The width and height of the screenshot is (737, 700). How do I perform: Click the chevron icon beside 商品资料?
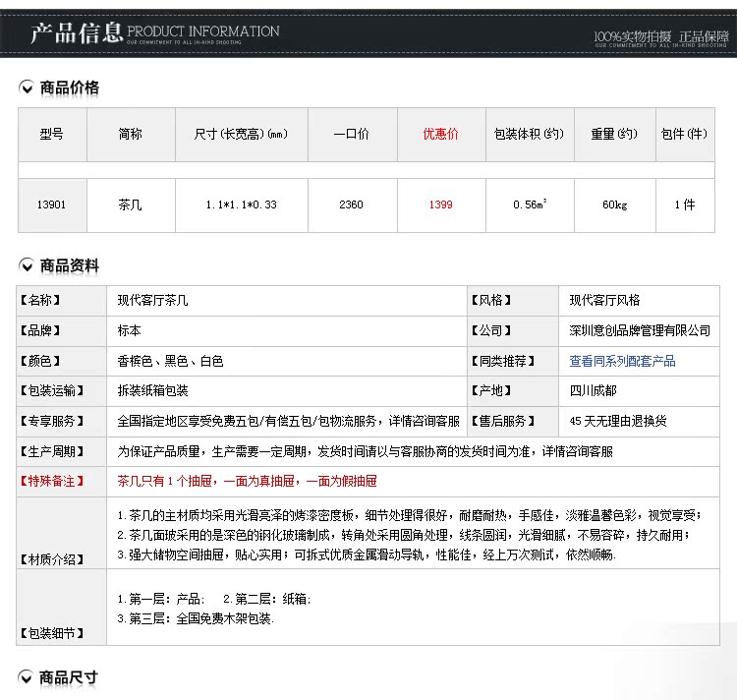coord(27,266)
